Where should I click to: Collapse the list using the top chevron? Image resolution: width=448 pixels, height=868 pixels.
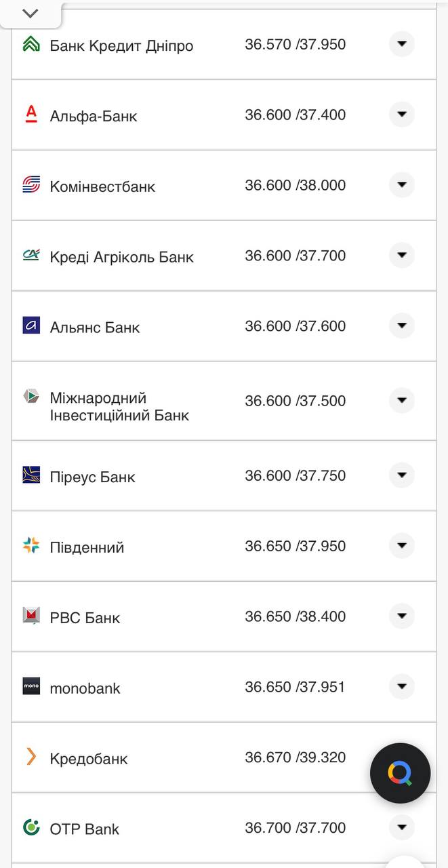[28, 12]
